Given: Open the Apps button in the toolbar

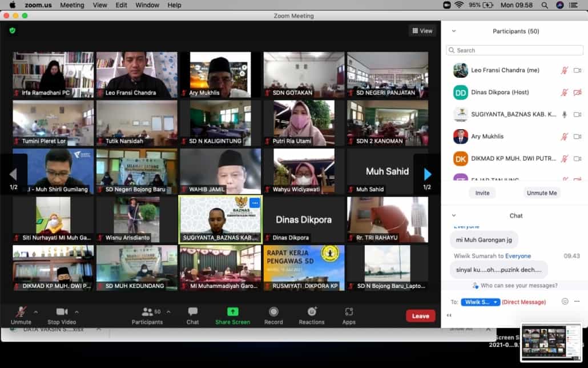Looking at the screenshot, I should [x=349, y=316].
